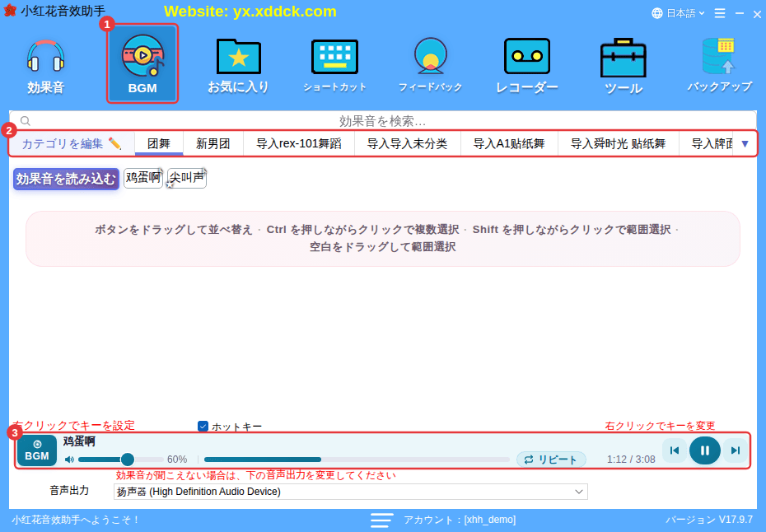The image size is (766, 532).
Task: Skip to next track
Action: tap(736, 450)
